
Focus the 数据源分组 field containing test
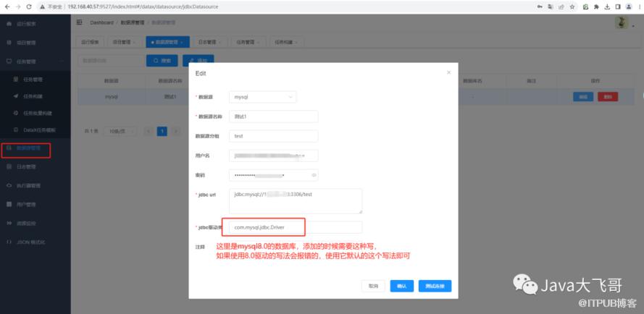coord(274,136)
